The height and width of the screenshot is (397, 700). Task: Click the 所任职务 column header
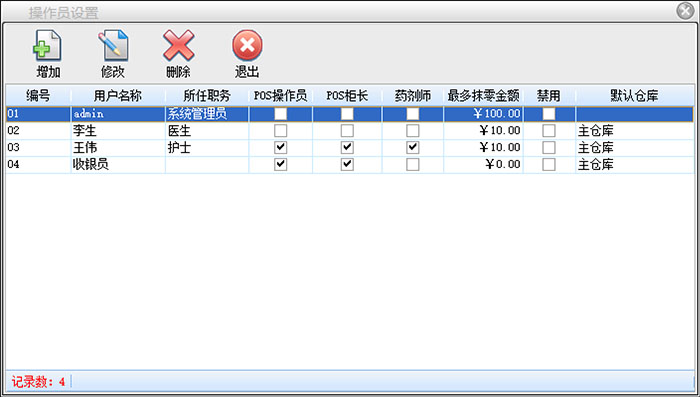pos(207,96)
